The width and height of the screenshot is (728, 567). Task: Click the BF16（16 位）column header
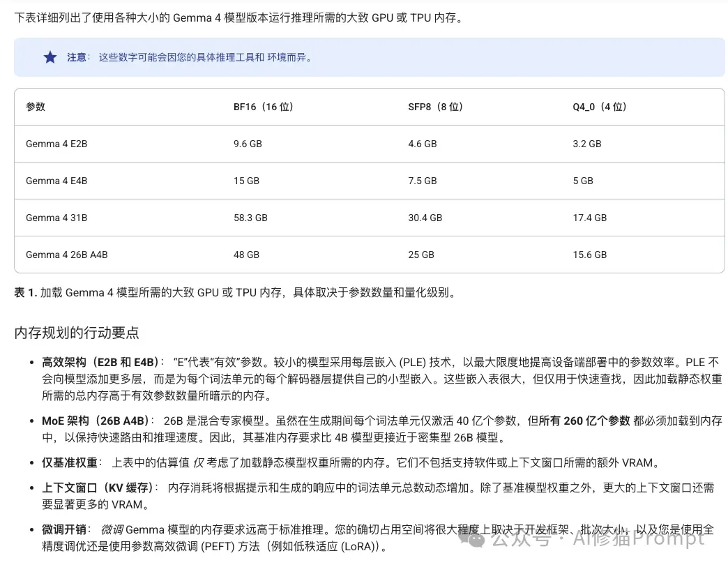coord(262,107)
